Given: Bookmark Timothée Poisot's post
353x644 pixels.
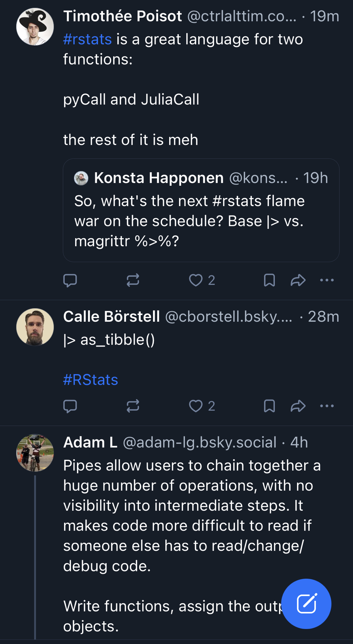Looking at the screenshot, I should coord(269,280).
